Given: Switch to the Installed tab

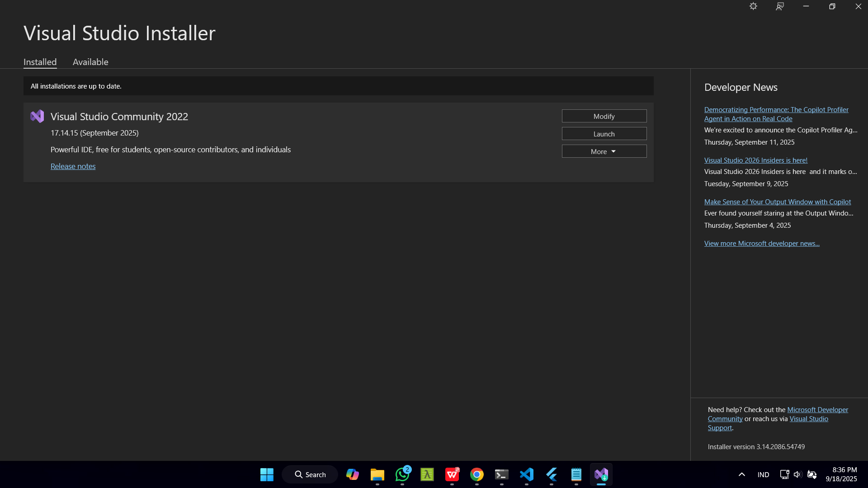Looking at the screenshot, I should 40,62.
